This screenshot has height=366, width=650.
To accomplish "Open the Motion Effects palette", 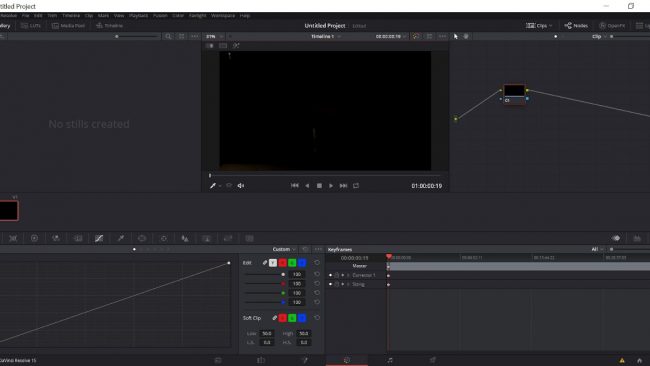I will [78, 238].
